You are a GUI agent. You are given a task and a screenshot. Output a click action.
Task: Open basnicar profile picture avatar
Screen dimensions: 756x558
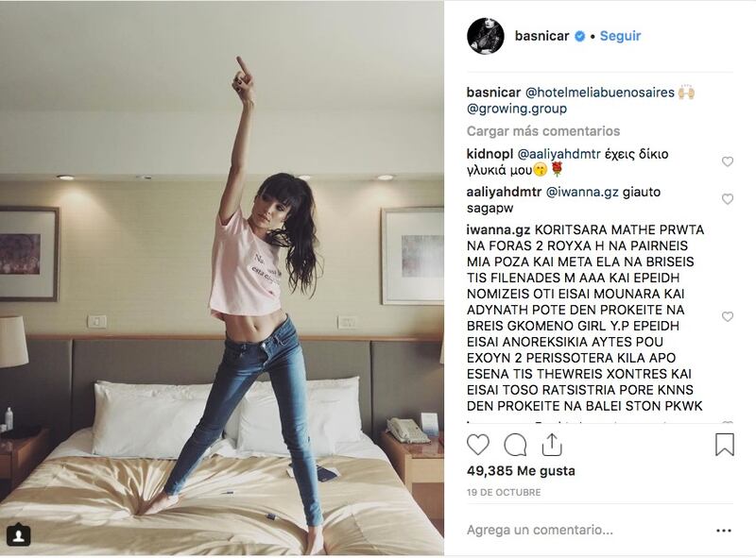[486, 36]
